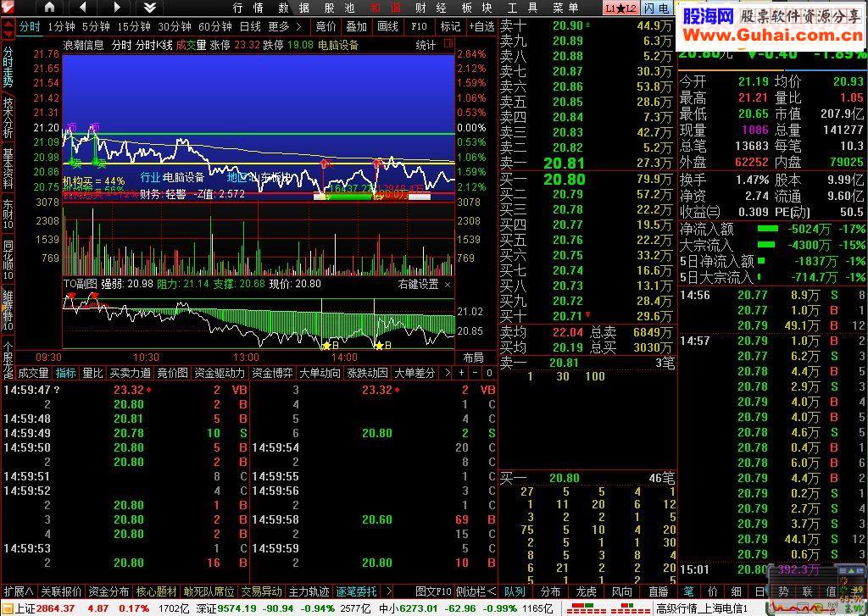Screen dimensions: 868x616
Task: Click the 竞价 toolbar button
Action: tap(325, 26)
